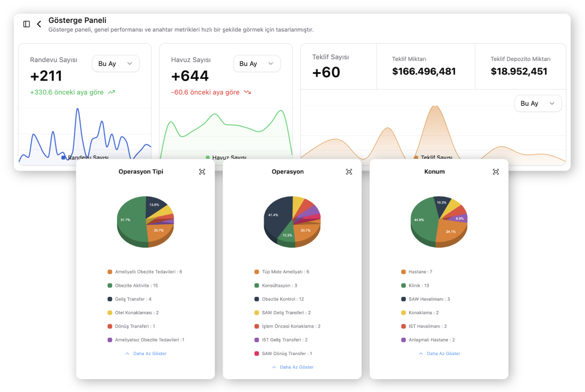Click the back arrow beside Gösterge Paneli
585x392 pixels.
coord(39,24)
